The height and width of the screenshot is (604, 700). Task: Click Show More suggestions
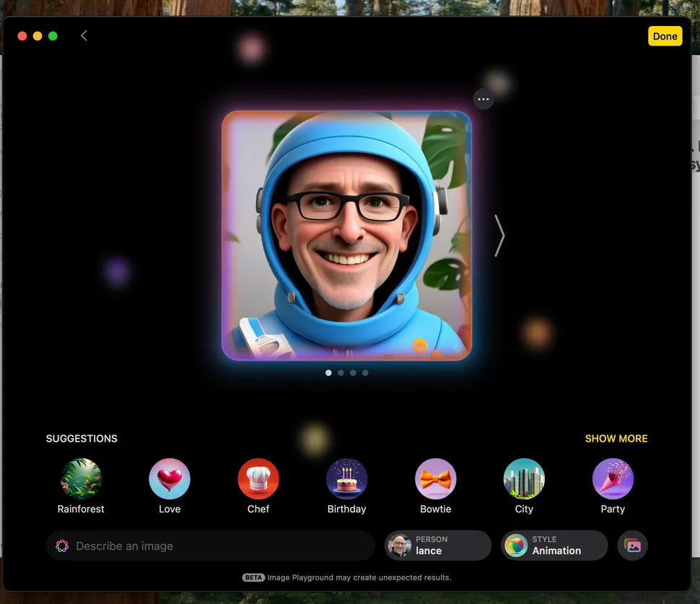[x=616, y=439]
